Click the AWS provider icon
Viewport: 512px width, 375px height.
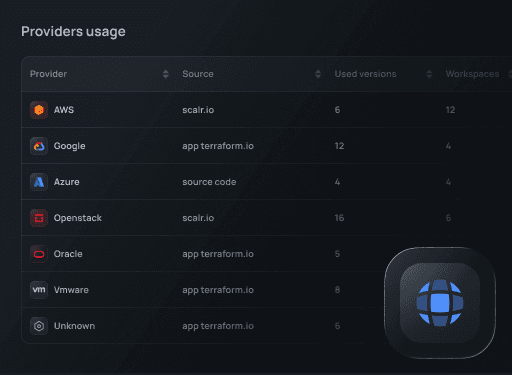(x=39, y=110)
